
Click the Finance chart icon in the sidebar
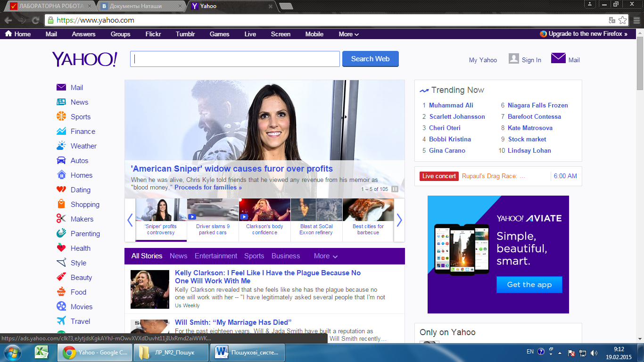click(61, 131)
